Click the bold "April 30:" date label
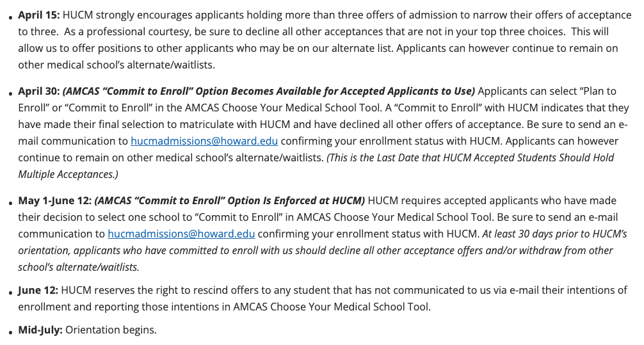 tap(38, 91)
